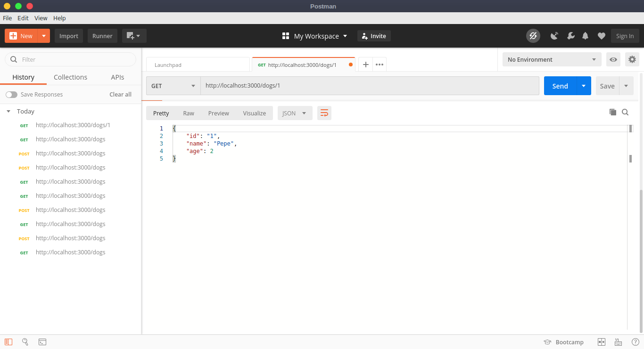Viewport: 644px width, 349px height.
Task: Collapse the Today history group
Action: [8, 112]
